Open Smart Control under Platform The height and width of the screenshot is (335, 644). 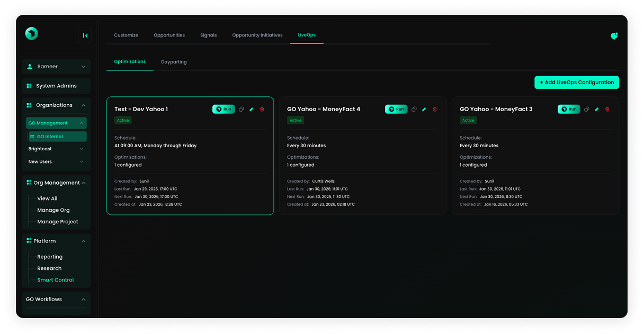coord(55,279)
